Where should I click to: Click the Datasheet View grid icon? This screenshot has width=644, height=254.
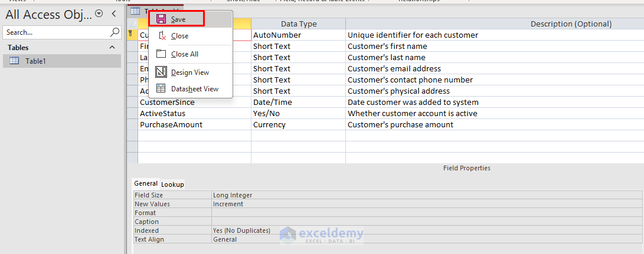(x=161, y=89)
